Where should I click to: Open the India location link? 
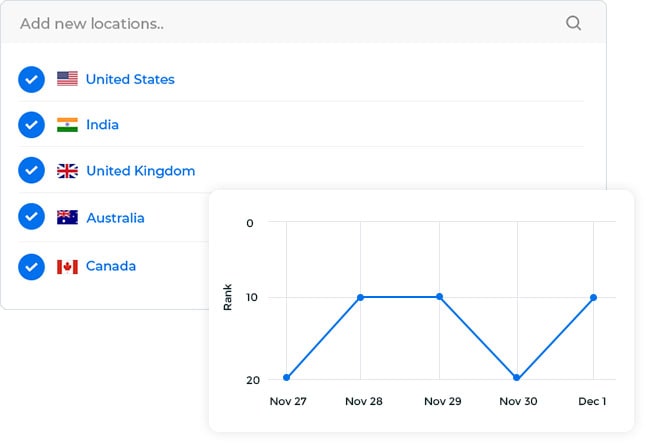point(102,125)
